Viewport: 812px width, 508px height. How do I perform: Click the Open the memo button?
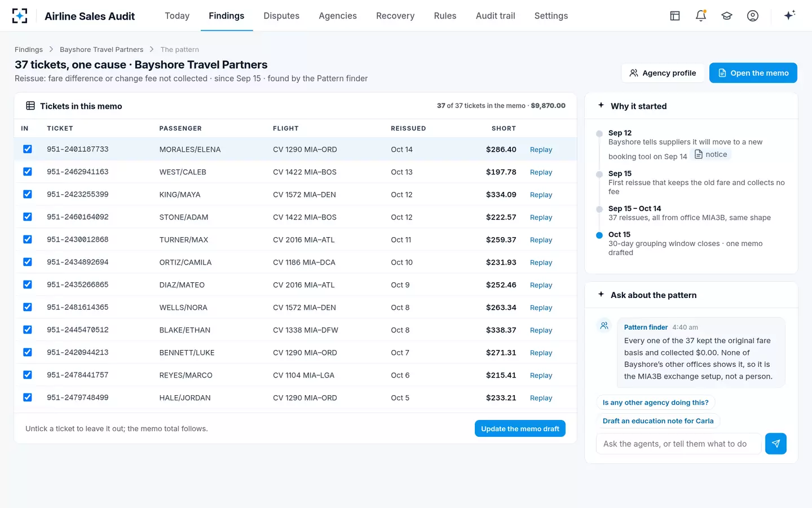tap(753, 73)
